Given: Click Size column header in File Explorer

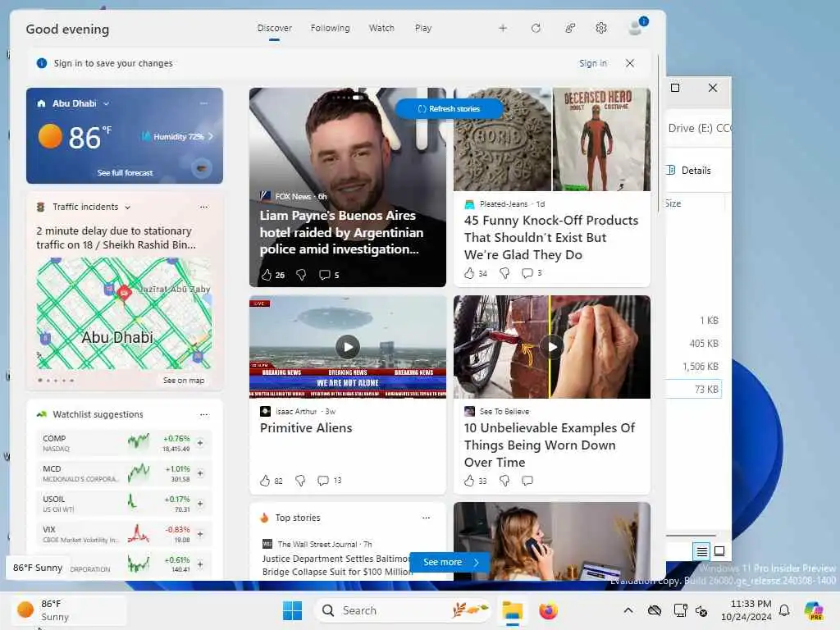Looking at the screenshot, I should (x=673, y=203).
